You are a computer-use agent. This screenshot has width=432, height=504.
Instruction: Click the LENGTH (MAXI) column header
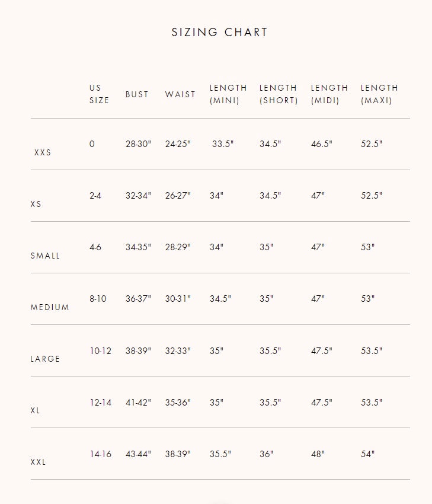(379, 94)
